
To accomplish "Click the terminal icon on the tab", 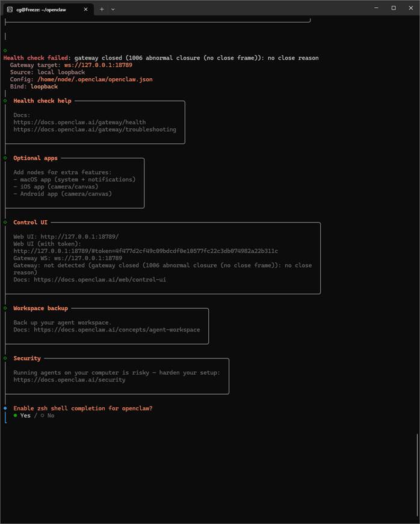I will 10,9.
